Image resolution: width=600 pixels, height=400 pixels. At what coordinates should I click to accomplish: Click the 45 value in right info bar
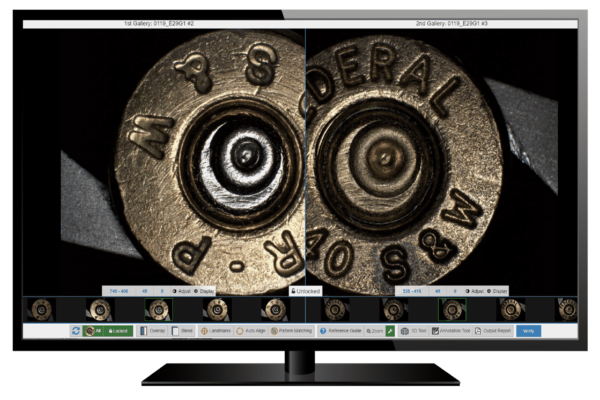tap(437, 291)
